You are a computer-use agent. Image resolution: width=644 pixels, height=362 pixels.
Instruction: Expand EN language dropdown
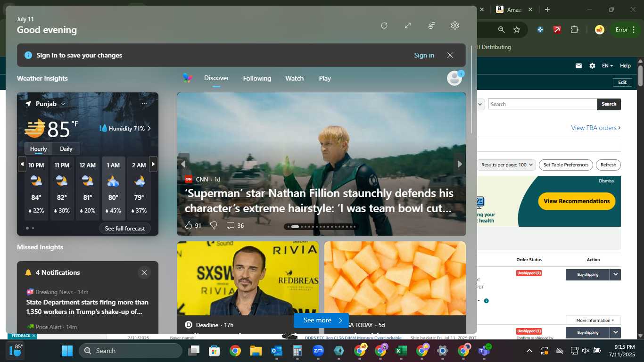pyautogui.click(x=607, y=66)
